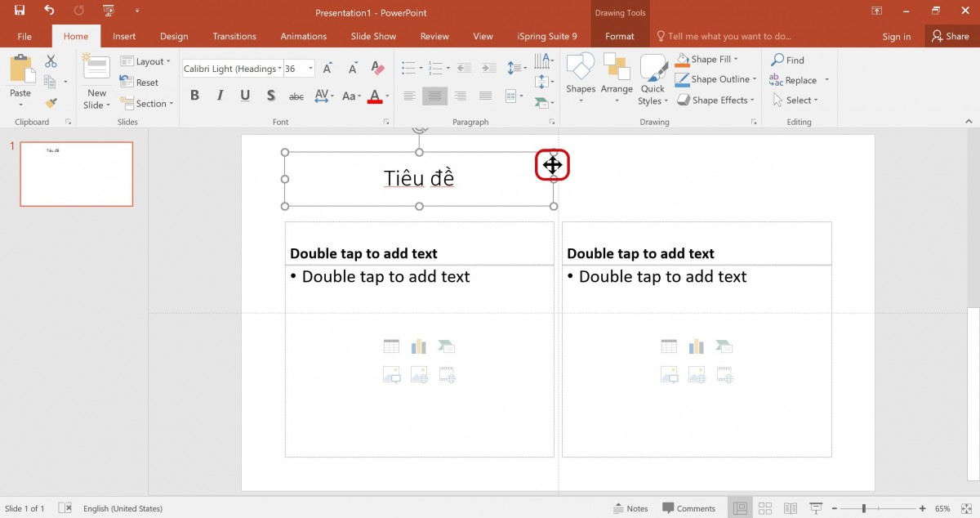Align text to the right
The image size is (980, 518).
pos(461,96)
